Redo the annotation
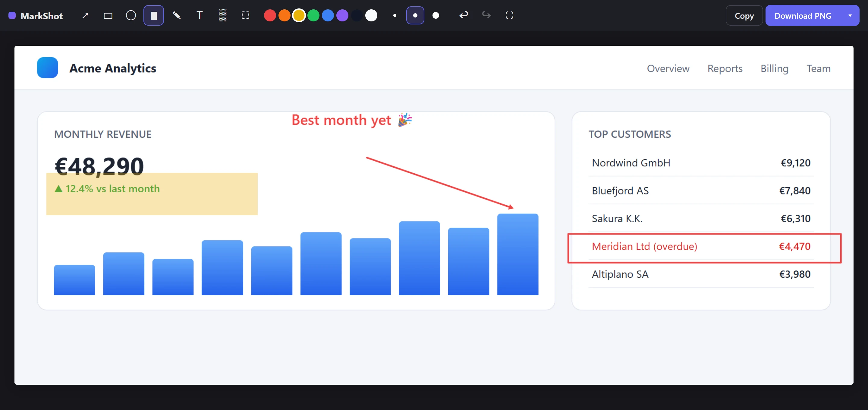Viewport: 868px width, 410px height. point(486,15)
